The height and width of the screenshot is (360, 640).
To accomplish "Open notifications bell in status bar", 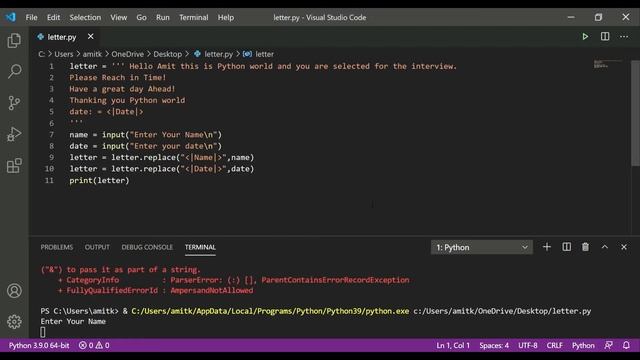I will pos(626,345).
